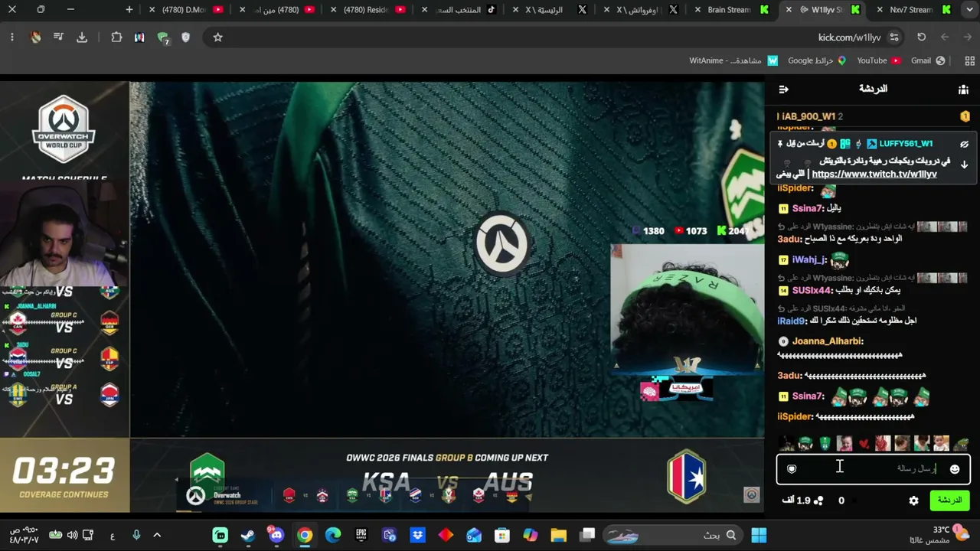
Task: Open the chat users list icon
Action: (963, 90)
